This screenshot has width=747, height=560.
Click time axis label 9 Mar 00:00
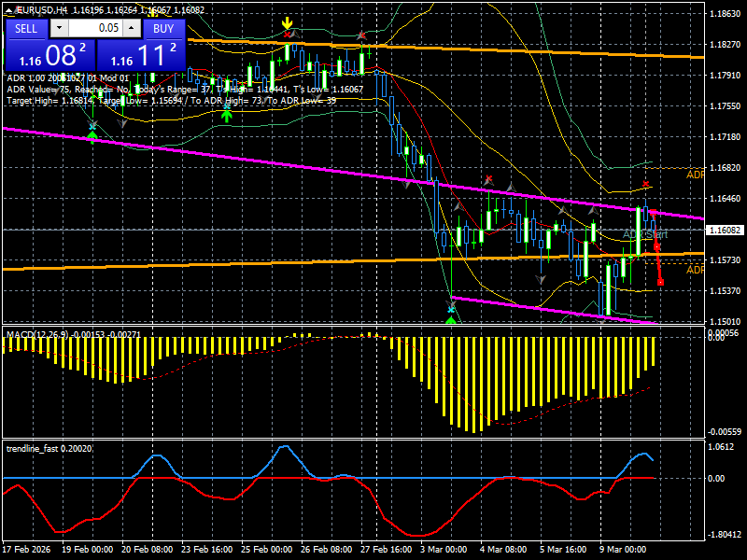[x=623, y=550]
